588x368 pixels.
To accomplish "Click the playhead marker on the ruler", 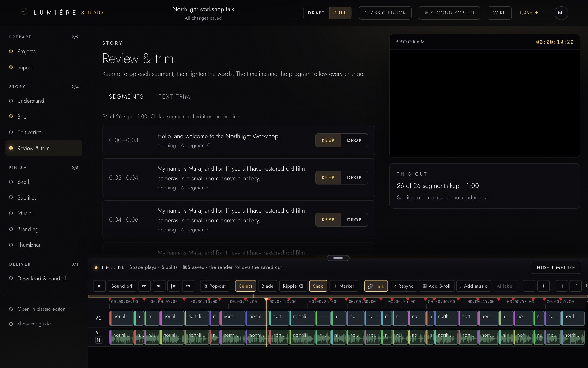I will coord(266,300).
